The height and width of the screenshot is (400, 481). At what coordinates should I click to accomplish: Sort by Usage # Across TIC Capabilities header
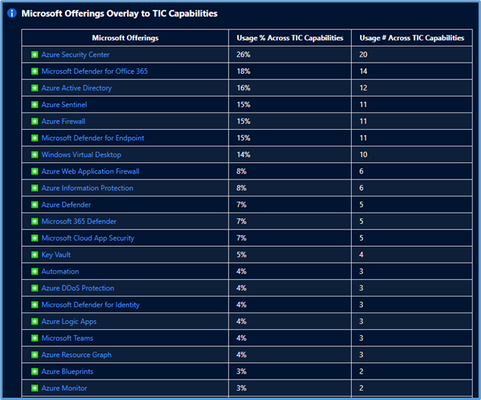pyautogui.click(x=412, y=38)
